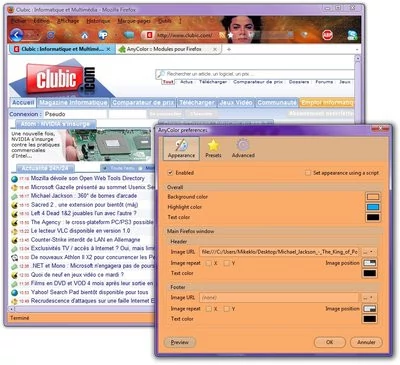Pick the Highlight color blue swatch
Image resolution: width=400 pixels, height=365 pixels.
pos(373,207)
